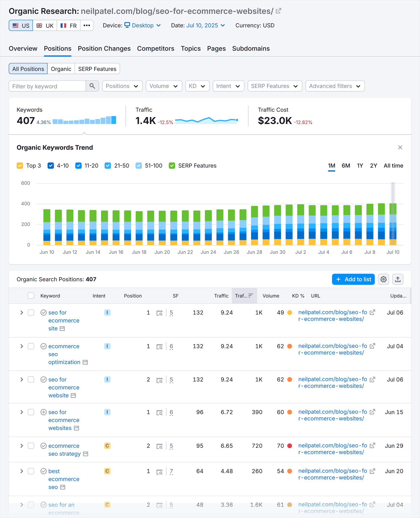Show only Organic positions
Viewport: 420px width, 518px height.
61,69
